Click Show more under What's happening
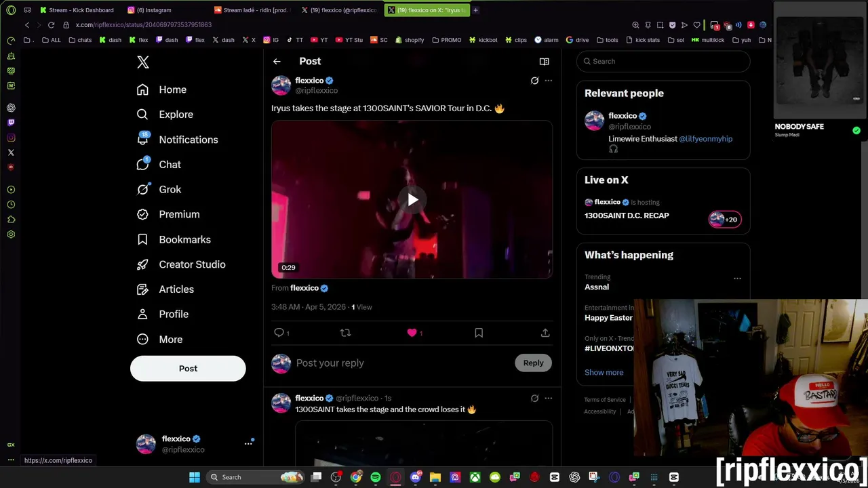Screen dimensions: 868x488 [x=604, y=373]
